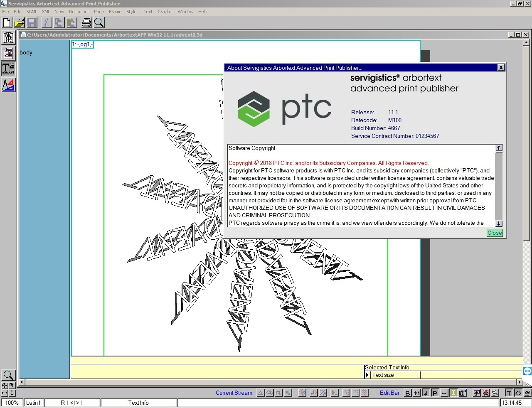
Task: Click the grey square Current Stream icon
Action: 288,393
